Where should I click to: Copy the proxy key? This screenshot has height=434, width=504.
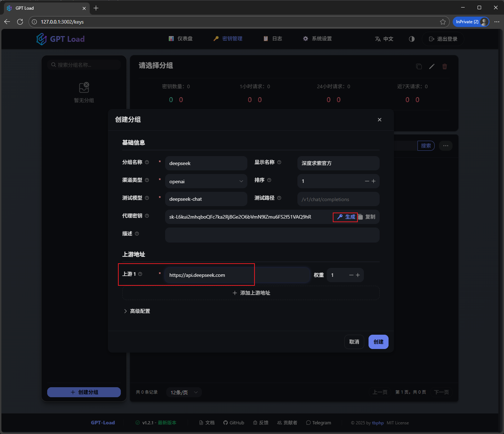click(x=367, y=217)
